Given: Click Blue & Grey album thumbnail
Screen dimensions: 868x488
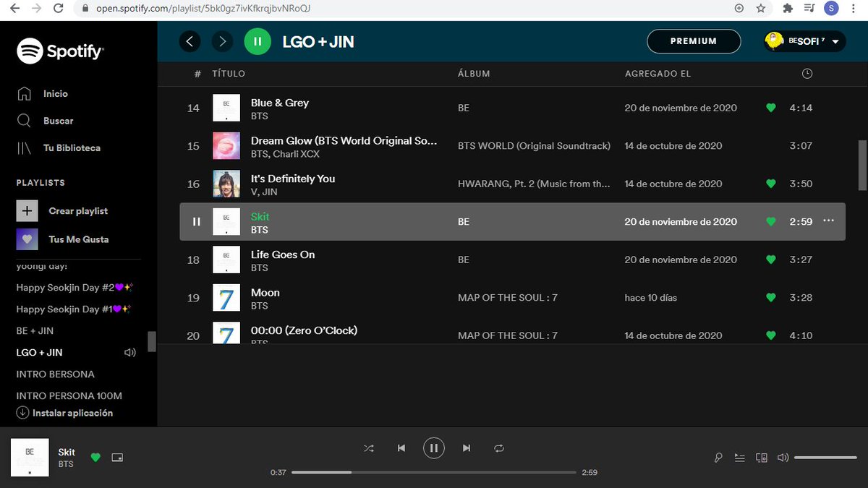Looking at the screenshot, I should pos(226,108).
